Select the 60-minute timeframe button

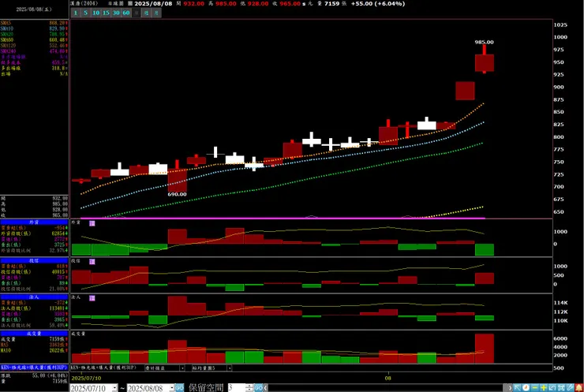click(x=126, y=13)
